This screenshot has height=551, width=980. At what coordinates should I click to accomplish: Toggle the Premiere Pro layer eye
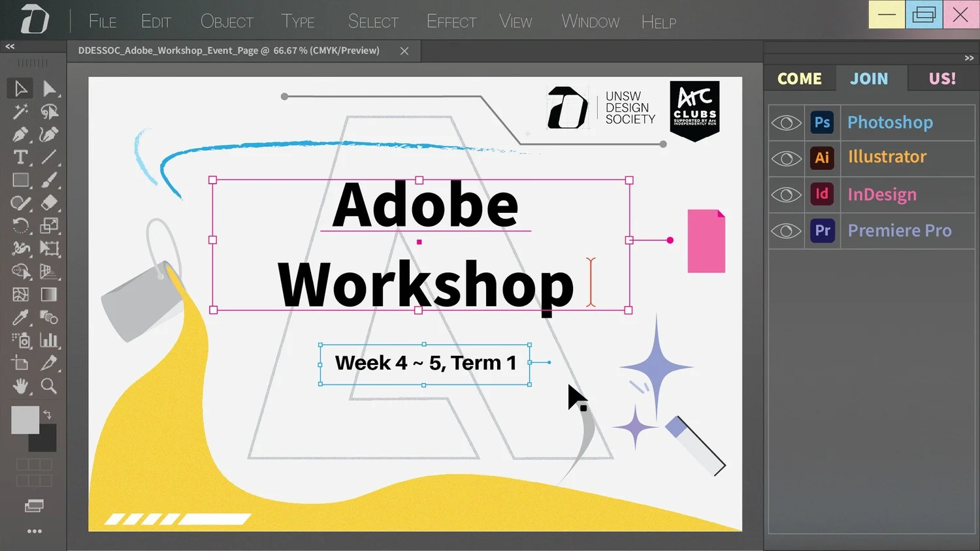coord(786,230)
